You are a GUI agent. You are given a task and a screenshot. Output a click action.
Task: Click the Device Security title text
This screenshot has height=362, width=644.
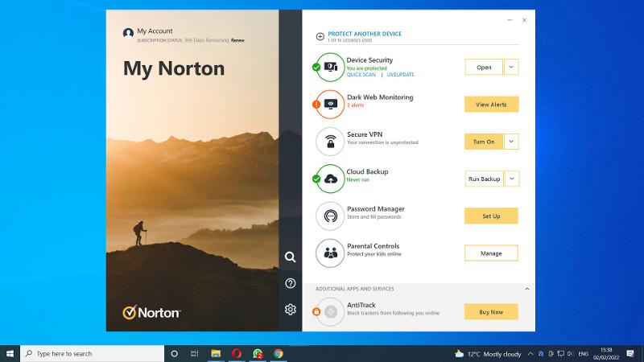[x=369, y=60]
